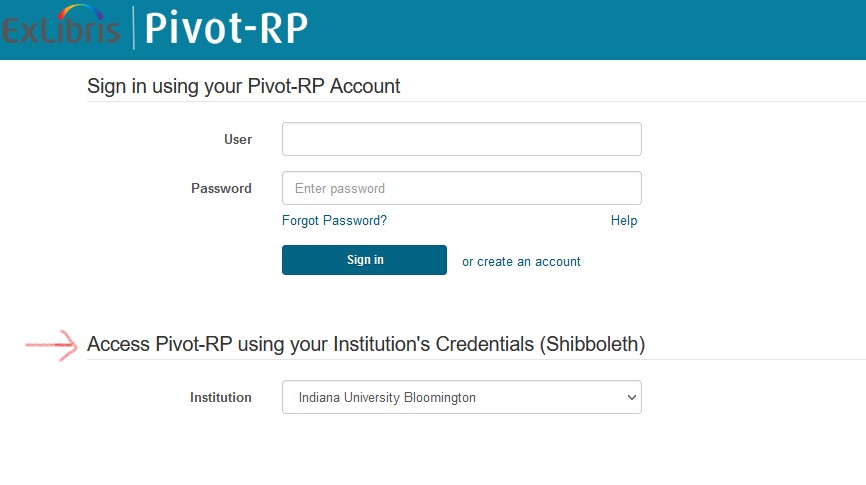866x485 pixels.
Task: Focus the Enter password field
Action: (x=461, y=188)
